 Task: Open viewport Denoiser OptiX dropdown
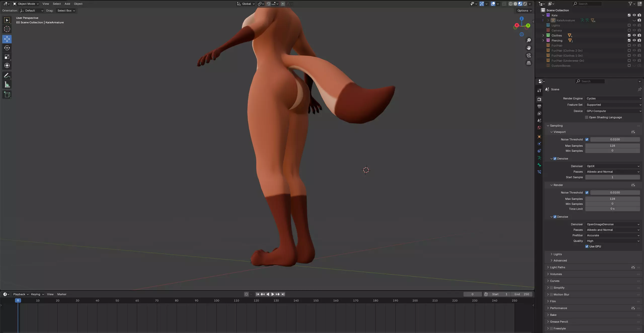(613, 166)
